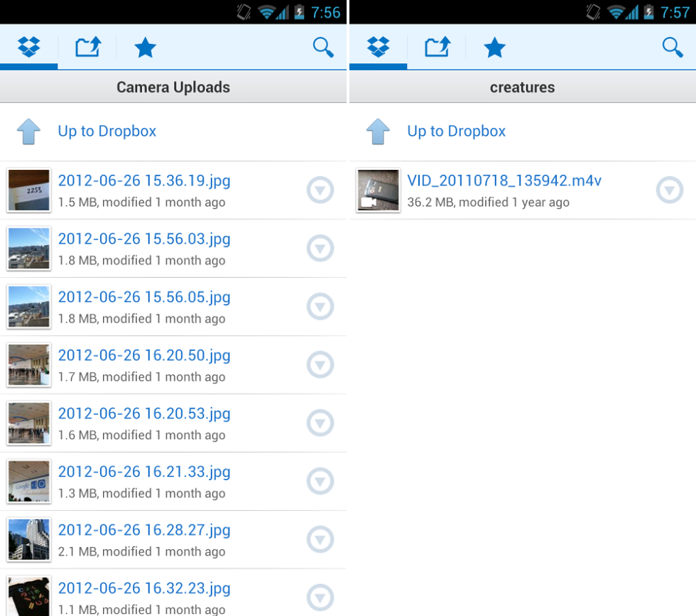Viewport: 696px width, 616px height.
Task: Open video VID_20110718_135942.m4v
Action: 504,181
